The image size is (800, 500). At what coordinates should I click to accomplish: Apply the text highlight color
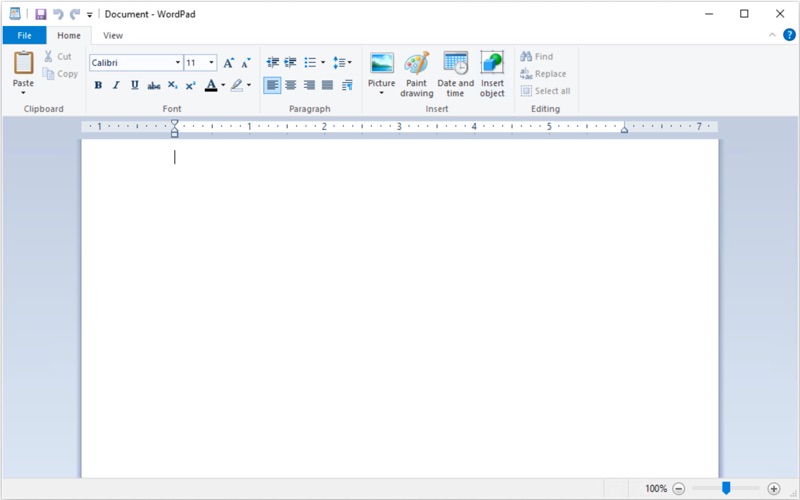pyautogui.click(x=237, y=85)
